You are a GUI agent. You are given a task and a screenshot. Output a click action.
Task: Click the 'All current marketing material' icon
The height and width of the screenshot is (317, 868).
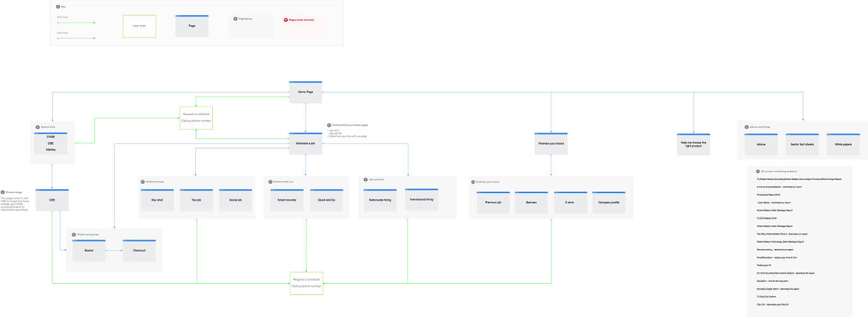point(757,171)
